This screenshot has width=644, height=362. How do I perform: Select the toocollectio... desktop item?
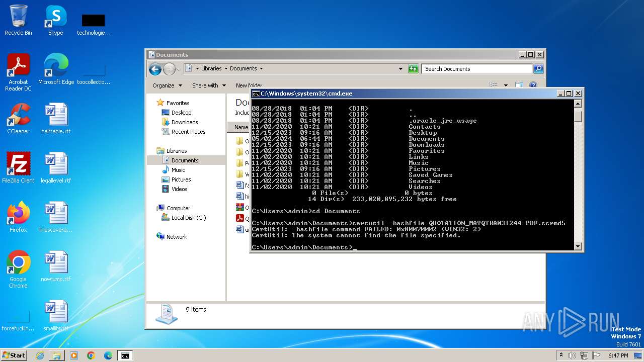pos(94,73)
